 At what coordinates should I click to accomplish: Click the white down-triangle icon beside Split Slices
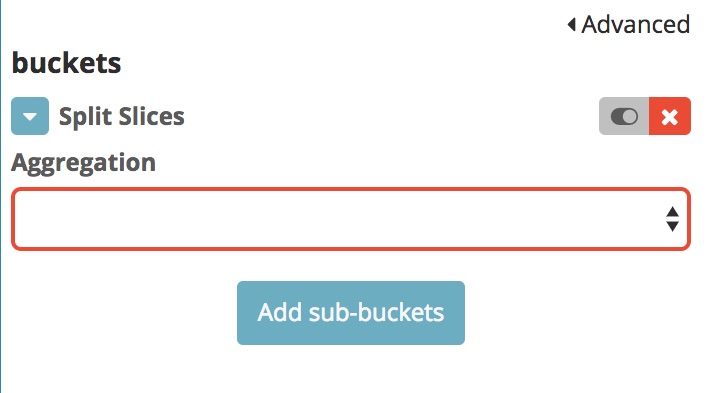pos(30,117)
